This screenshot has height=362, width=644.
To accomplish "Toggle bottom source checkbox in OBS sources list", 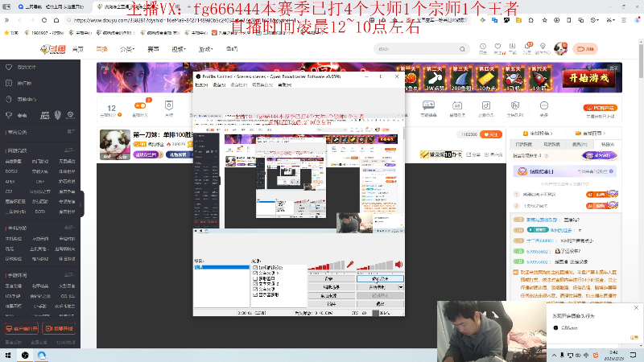I will [255, 294].
